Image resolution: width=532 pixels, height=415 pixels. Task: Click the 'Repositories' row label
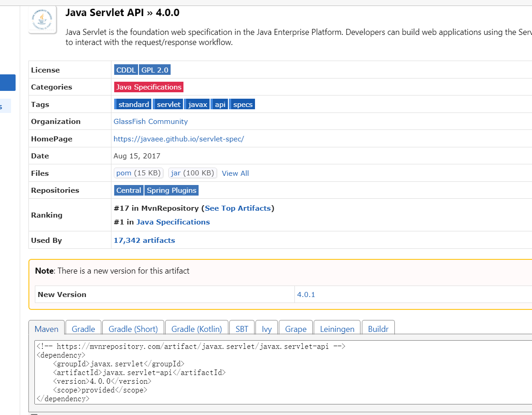click(x=55, y=190)
